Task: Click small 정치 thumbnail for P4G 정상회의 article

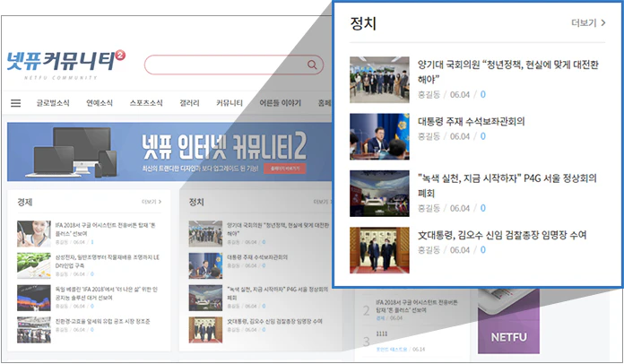Action: tap(205, 298)
